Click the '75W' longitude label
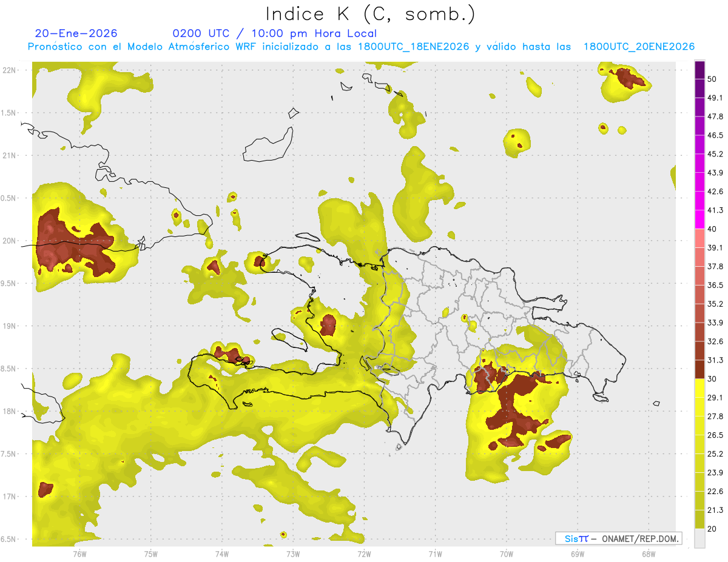Screen dimensions: 728x562 (151, 554)
